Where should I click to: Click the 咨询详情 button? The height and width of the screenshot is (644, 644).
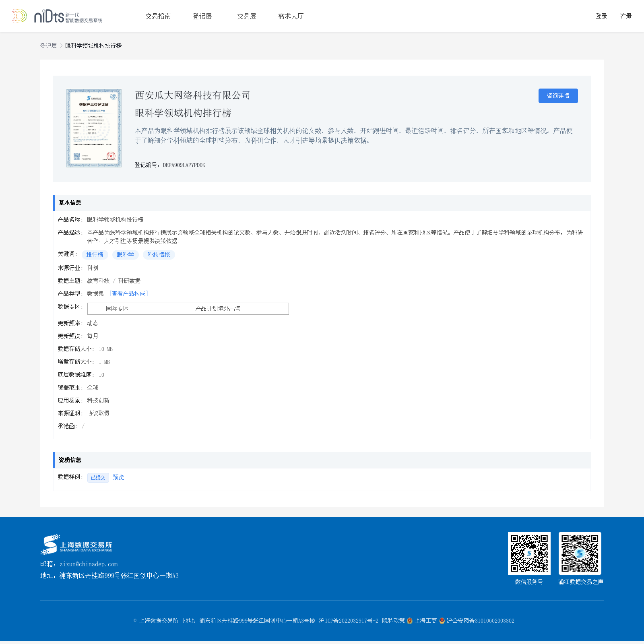point(558,96)
